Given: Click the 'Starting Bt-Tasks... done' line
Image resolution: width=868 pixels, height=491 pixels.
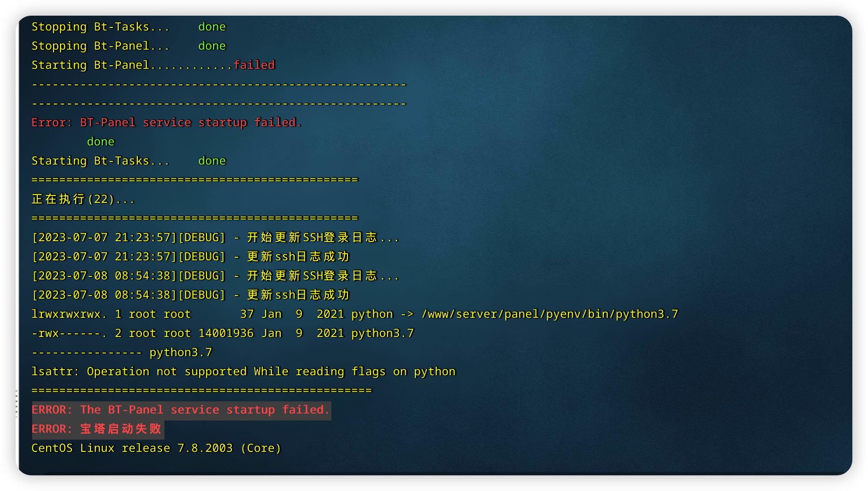Looking at the screenshot, I should coord(129,161).
